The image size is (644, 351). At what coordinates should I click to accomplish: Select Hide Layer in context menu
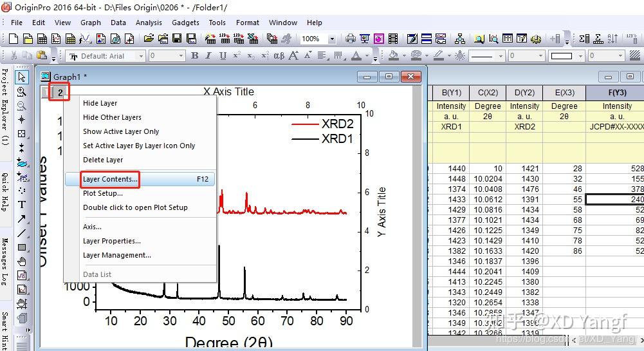[140, 103]
